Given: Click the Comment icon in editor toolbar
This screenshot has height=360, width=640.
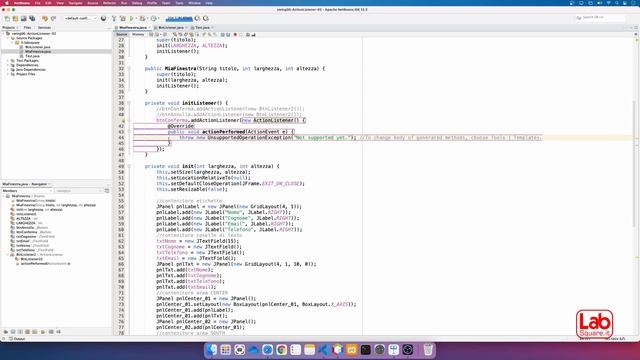Looking at the screenshot, I should (x=248, y=35).
